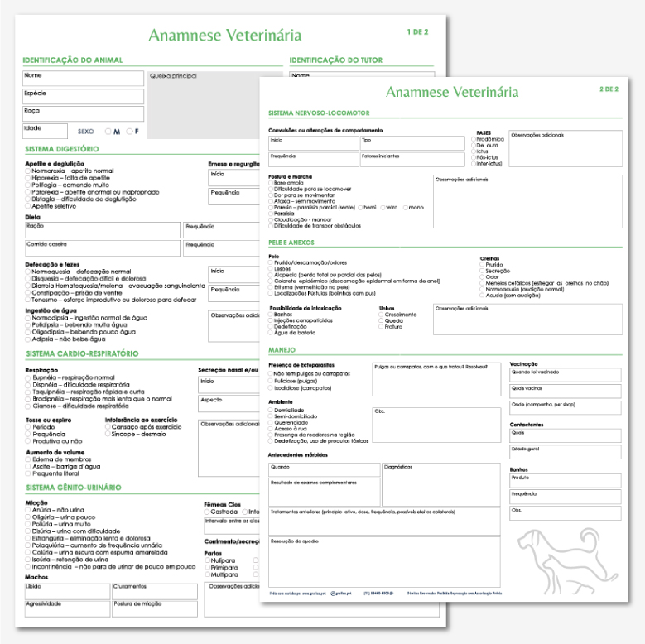Click the Tipo field under Convulsões
The height and width of the screenshot is (644, 645).
412,143
